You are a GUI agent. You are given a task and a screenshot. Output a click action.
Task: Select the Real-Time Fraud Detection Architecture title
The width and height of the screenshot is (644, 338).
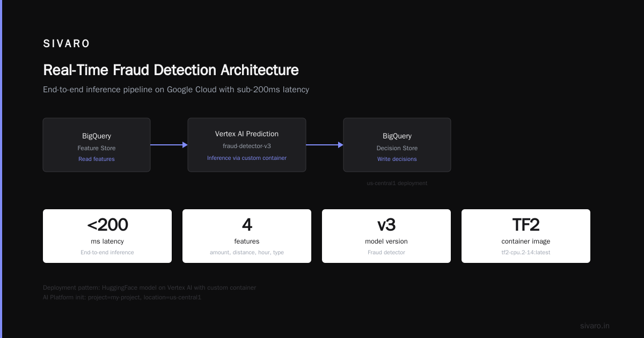click(171, 70)
